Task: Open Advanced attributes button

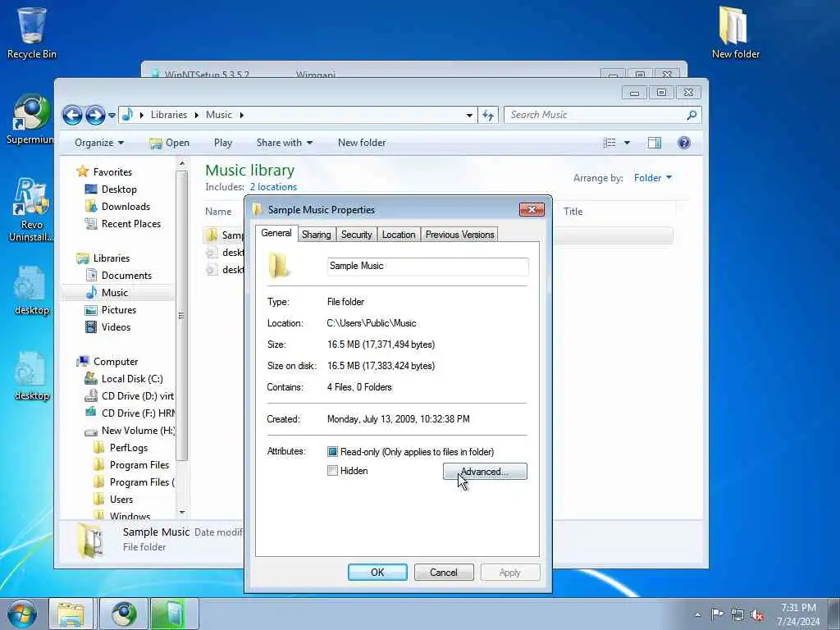Action: point(485,472)
